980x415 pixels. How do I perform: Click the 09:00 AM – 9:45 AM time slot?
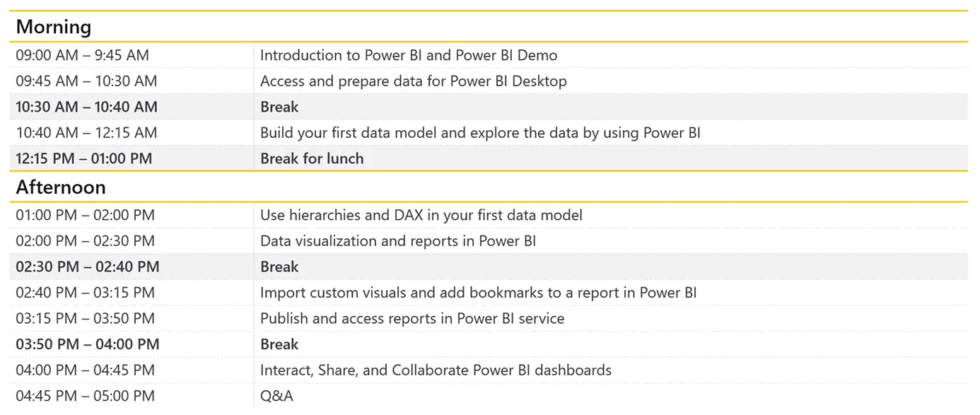83,55
